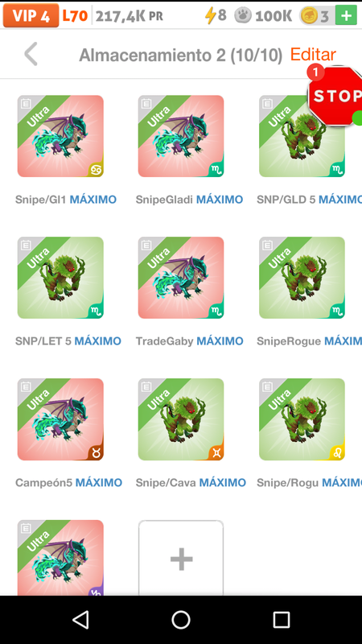Open the STOP sign notification

point(336,96)
